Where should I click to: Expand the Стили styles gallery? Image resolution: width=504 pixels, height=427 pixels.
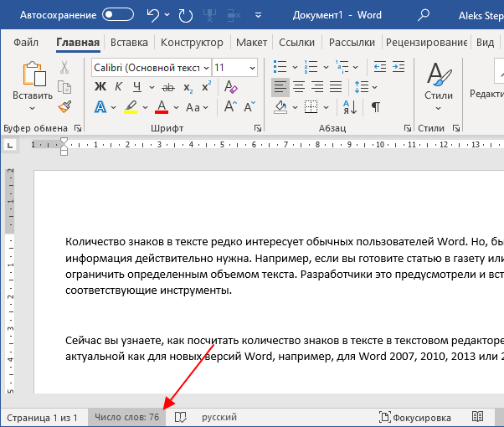[x=439, y=87]
